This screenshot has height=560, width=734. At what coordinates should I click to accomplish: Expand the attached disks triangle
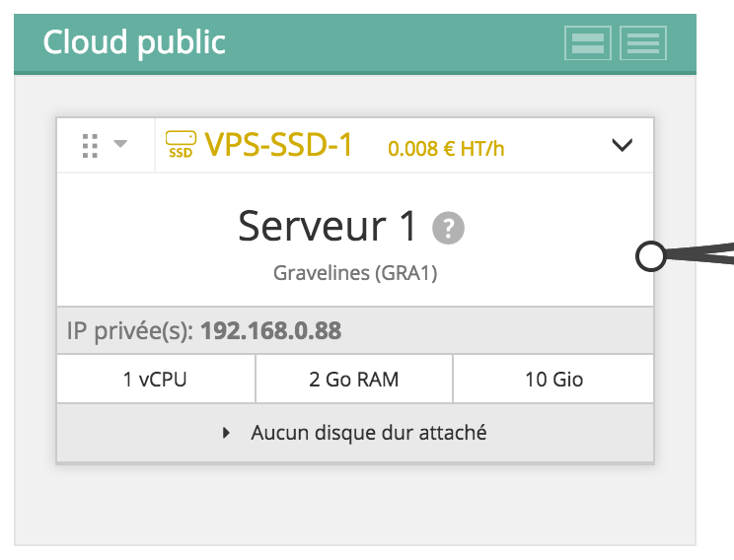pyautogui.click(x=226, y=433)
